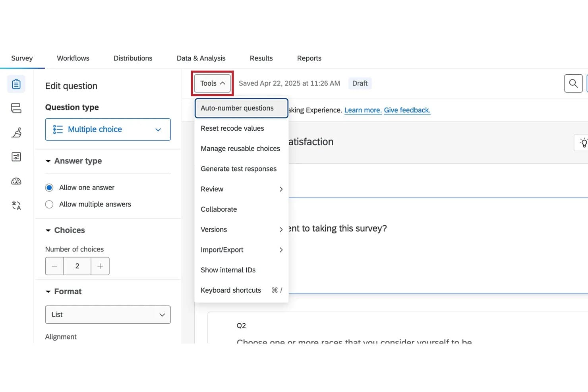Choose Generate test responses
Image resolution: width=588 pixels, height=392 pixels.
(242, 169)
